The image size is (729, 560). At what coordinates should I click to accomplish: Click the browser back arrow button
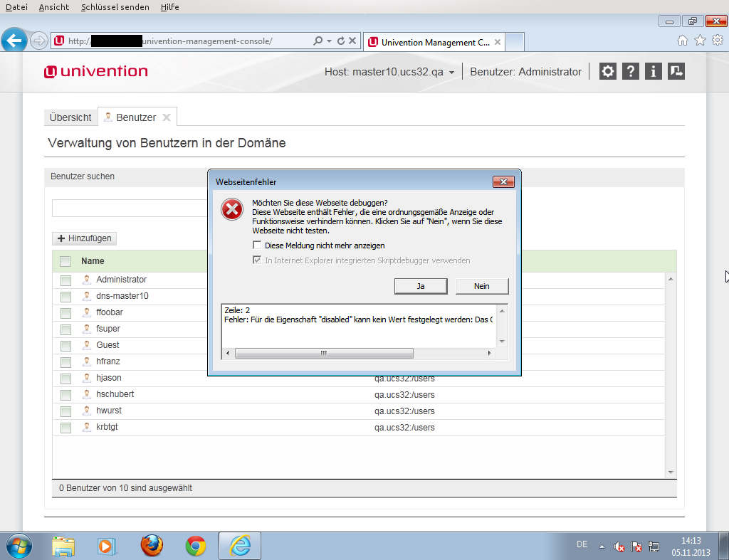[x=15, y=41]
